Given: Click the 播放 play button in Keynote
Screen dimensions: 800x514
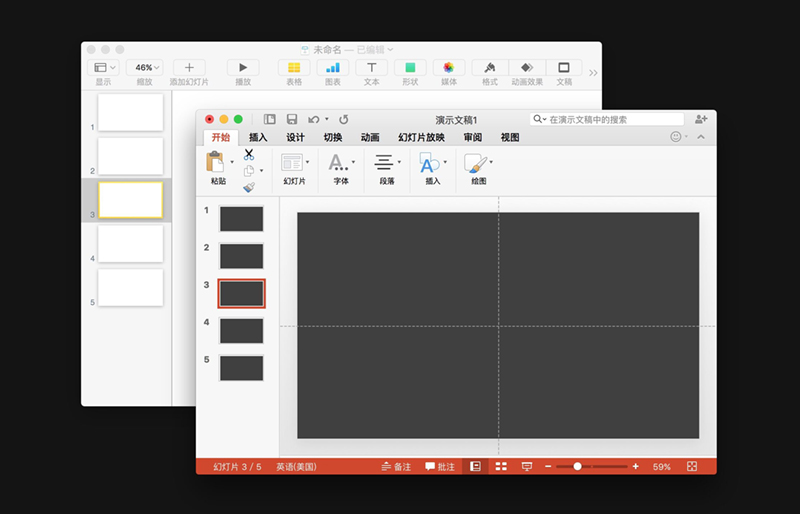Looking at the screenshot, I should pos(243,67).
